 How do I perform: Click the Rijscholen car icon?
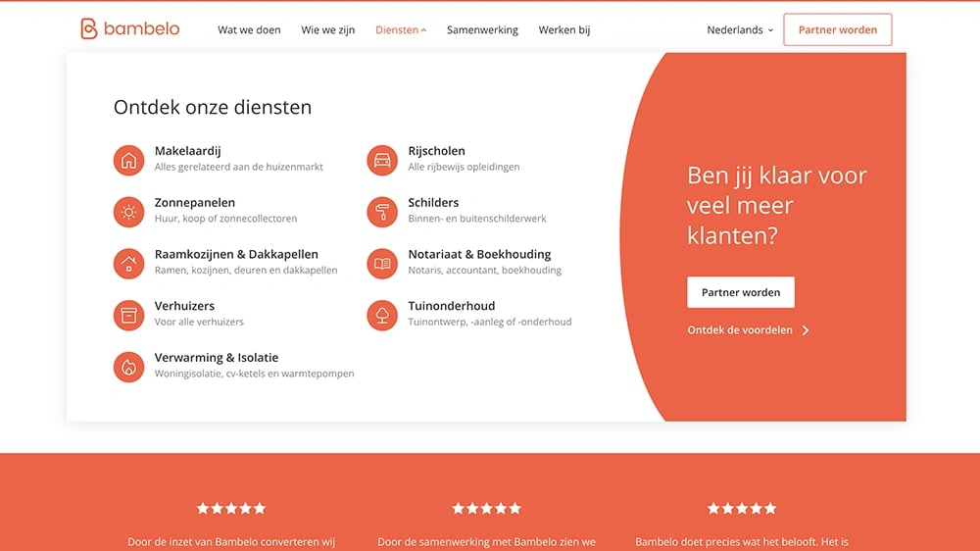[382, 160]
